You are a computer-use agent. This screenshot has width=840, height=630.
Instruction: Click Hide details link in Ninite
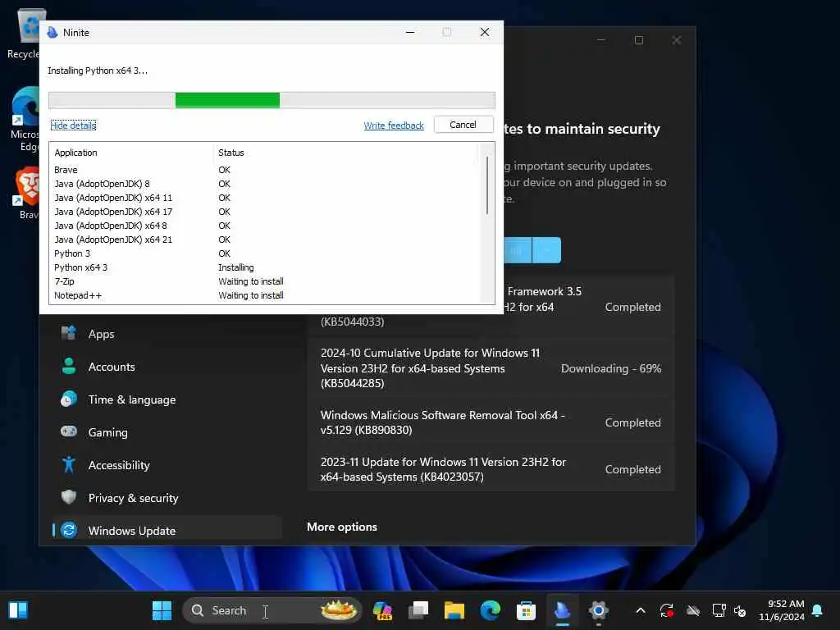[x=73, y=126]
